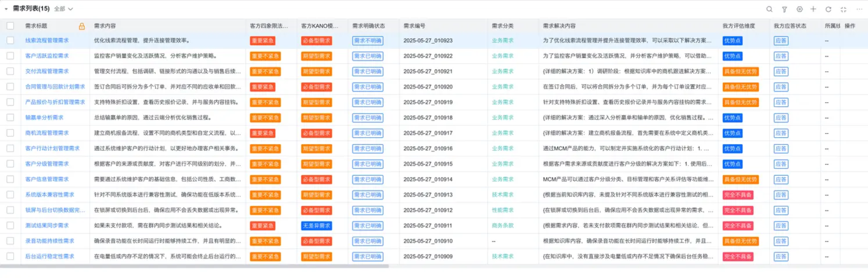The height and width of the screenshot is (278, 868).
Task: Open search in 需求列表 toolbar
Action: (x=769, y=9)
